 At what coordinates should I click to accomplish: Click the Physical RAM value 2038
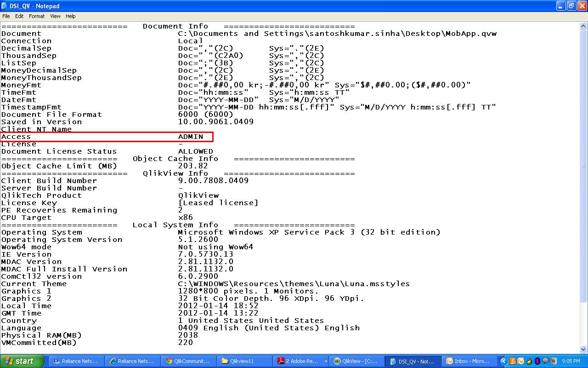point(188,335)
